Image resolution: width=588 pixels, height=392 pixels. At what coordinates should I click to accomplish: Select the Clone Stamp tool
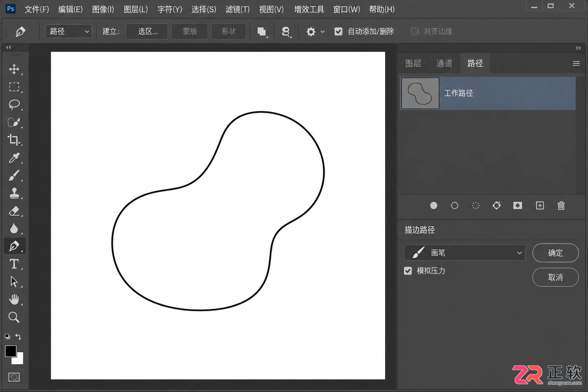click(x=14, y=193)
